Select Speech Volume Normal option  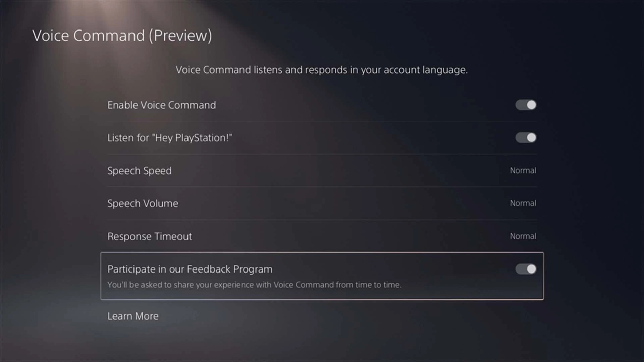(x=322, y=203)
